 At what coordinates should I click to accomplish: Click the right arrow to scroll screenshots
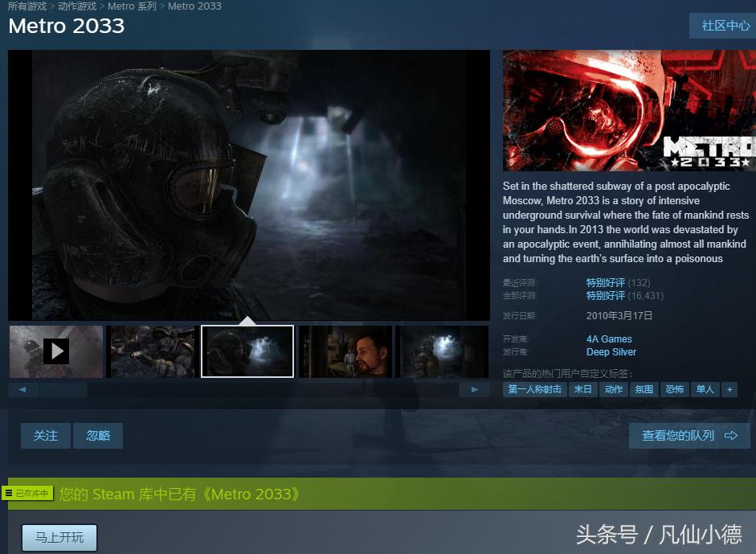(475, 389)
